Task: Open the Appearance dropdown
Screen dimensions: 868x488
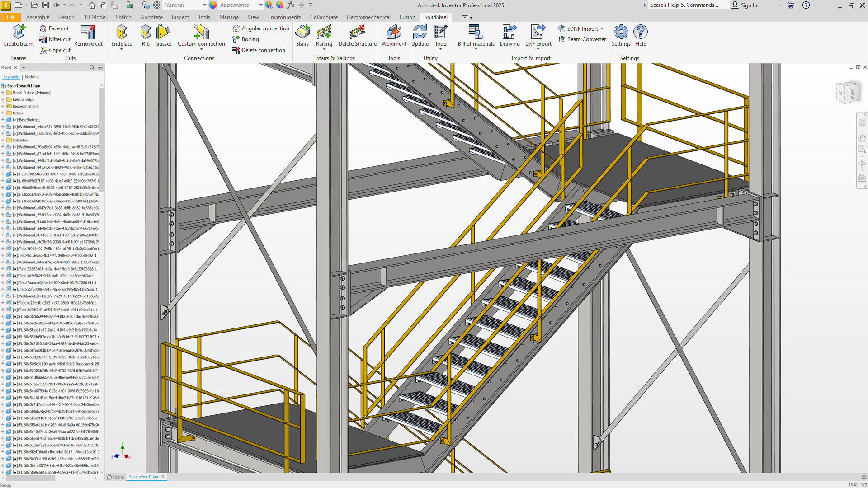Action: tap(260, 5)
